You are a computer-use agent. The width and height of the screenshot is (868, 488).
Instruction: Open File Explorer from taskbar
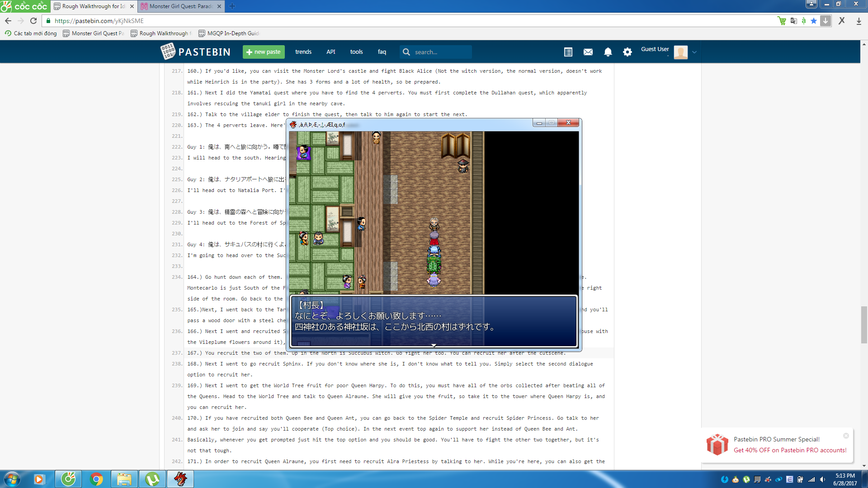tap(124, 479)
